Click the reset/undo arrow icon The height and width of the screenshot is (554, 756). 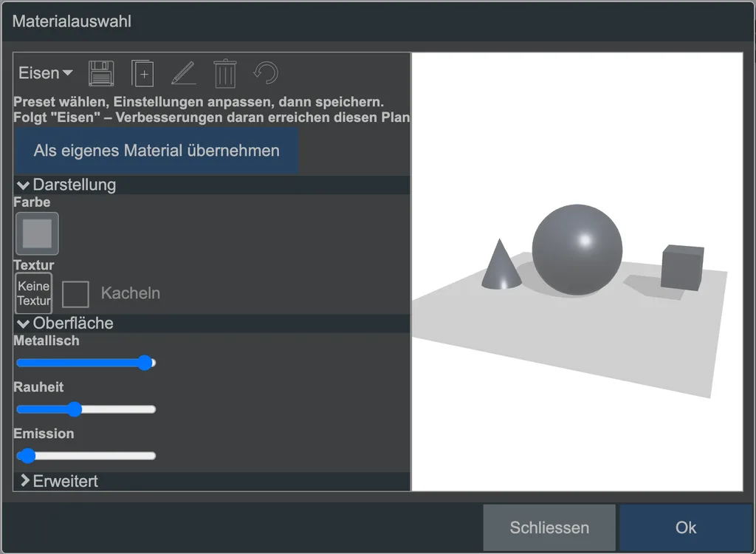coord(266,73)
